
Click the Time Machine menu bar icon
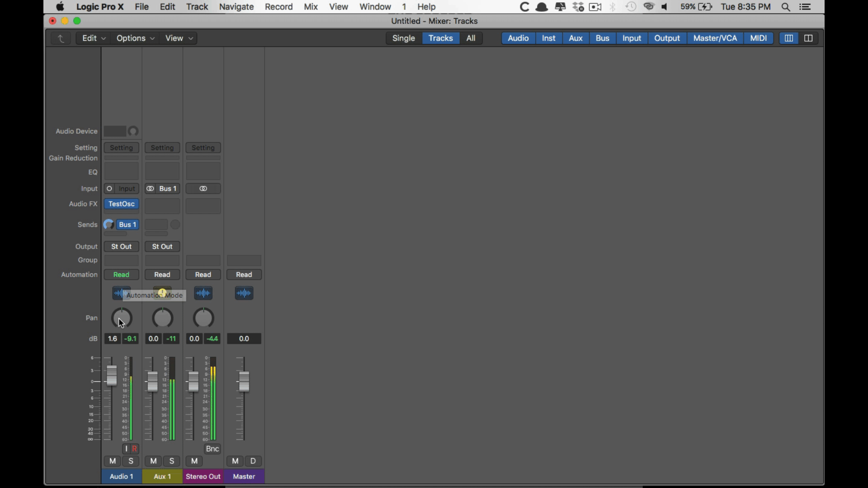tap(631, 7)
